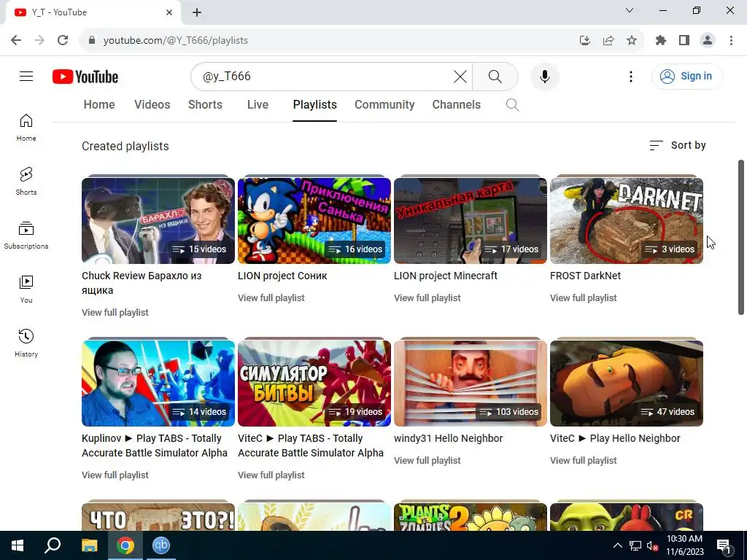Switch to the channel Home tab

99,105
